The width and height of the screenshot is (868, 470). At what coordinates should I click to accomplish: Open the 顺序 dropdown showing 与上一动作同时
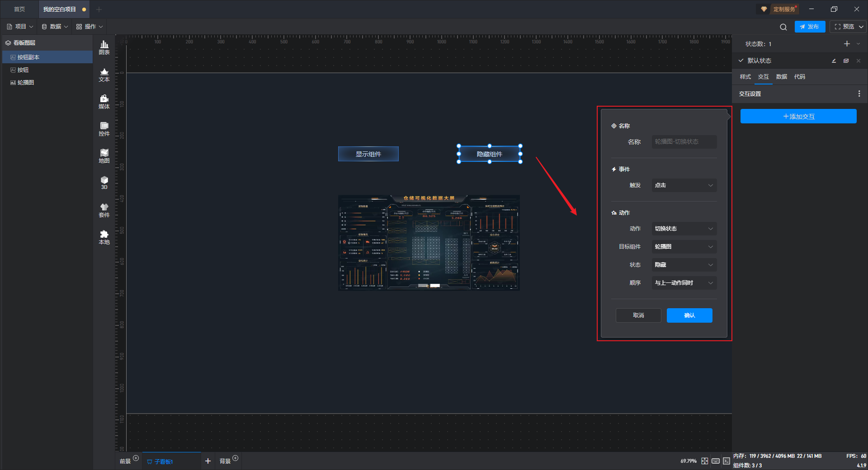[x=684, y=283]
